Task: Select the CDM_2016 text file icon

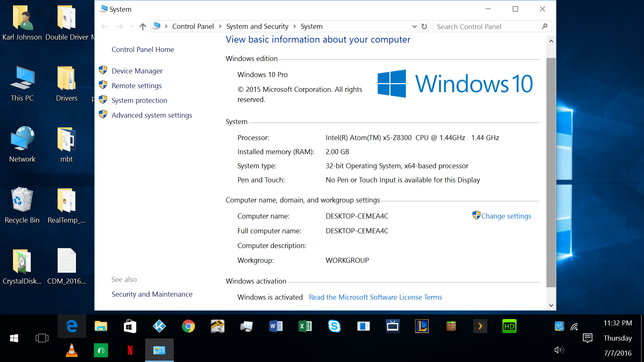Action: click(67, 266)
